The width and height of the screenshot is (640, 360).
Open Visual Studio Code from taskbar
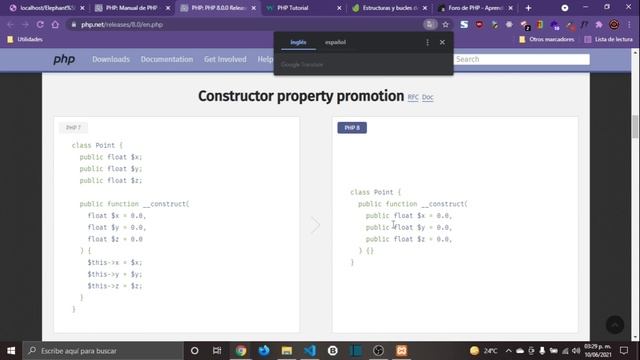(310, 351)
